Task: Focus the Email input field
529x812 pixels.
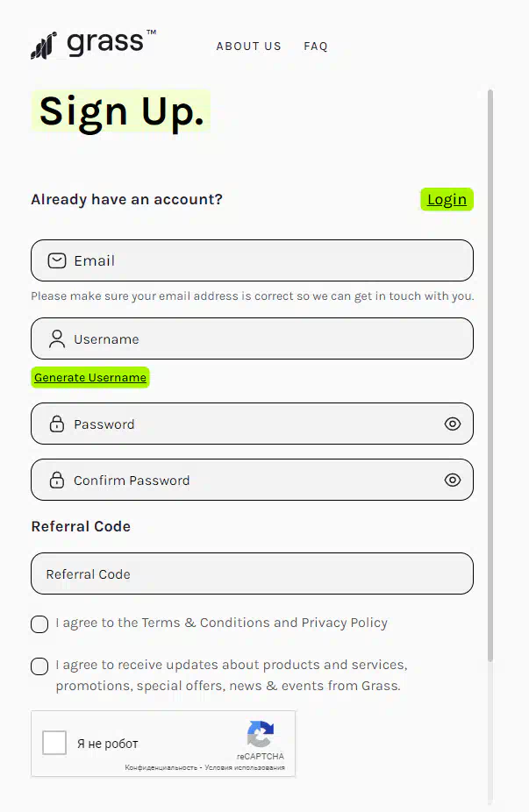Action: pyautogui.click(x=253, y=260)
